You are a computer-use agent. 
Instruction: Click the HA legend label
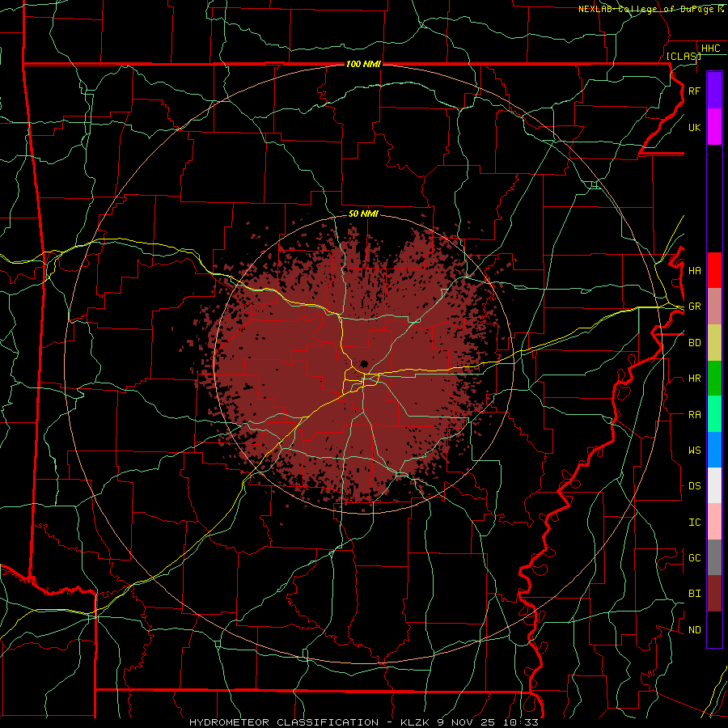(694, 271)
